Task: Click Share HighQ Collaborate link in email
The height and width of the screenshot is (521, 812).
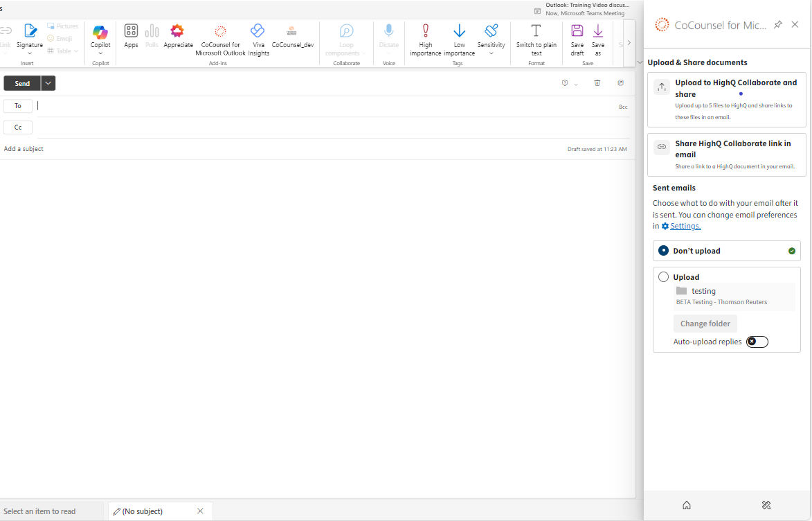Action: click(x=727, y=155)
